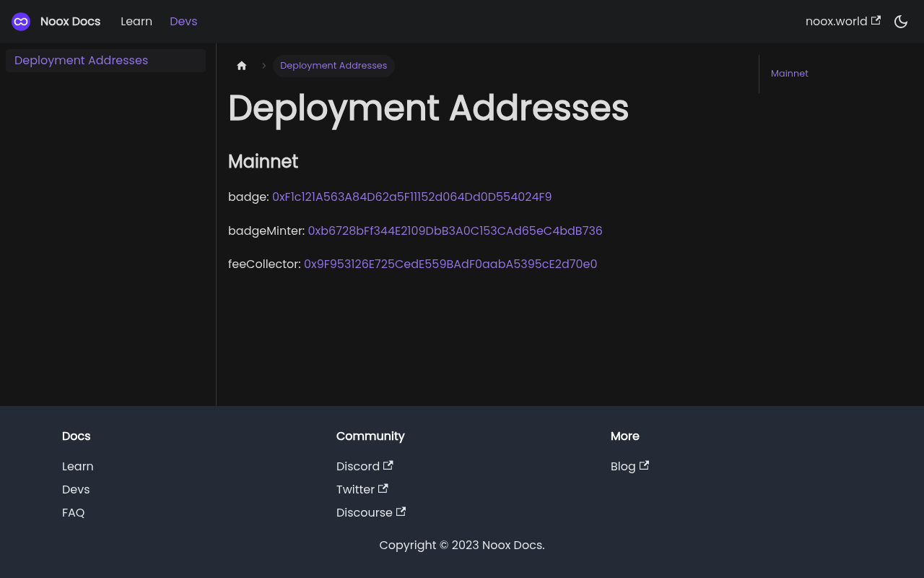Click the Learn link in footer
This screenshot has height=578, width=924.
78,467
